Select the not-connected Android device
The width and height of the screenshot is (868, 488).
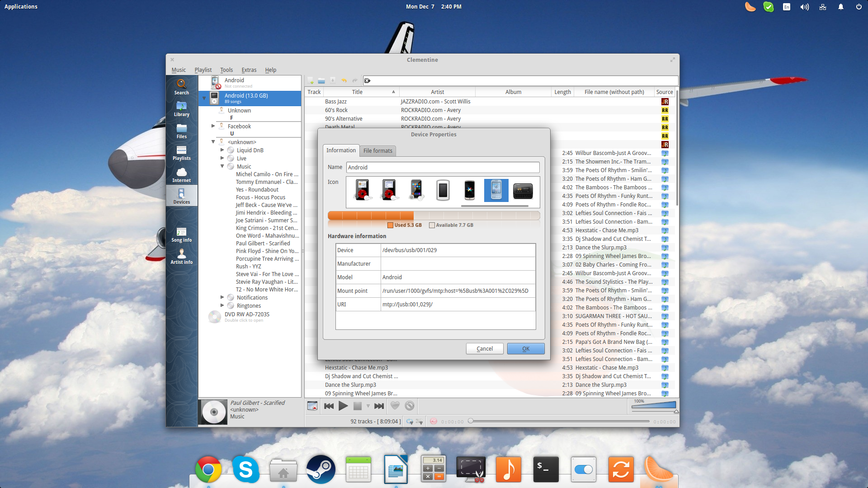(250, 83)
